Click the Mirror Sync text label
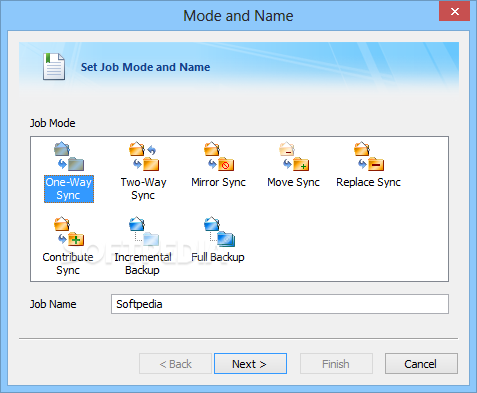 point(218,182)
